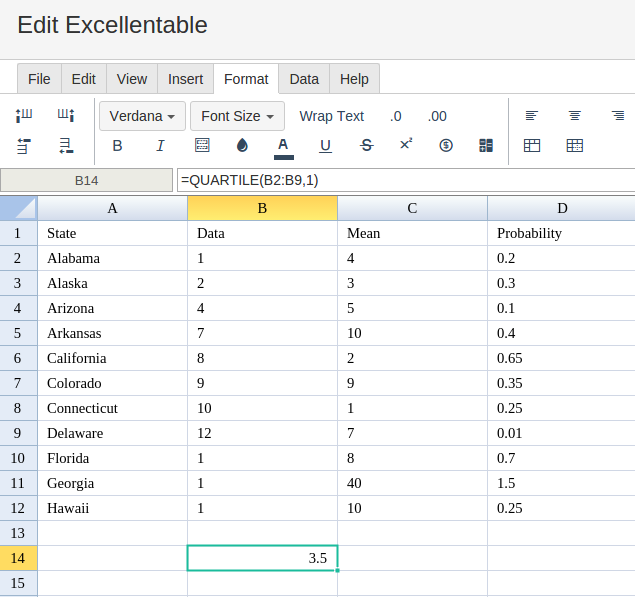Apply superscript formatting icon

406,144
